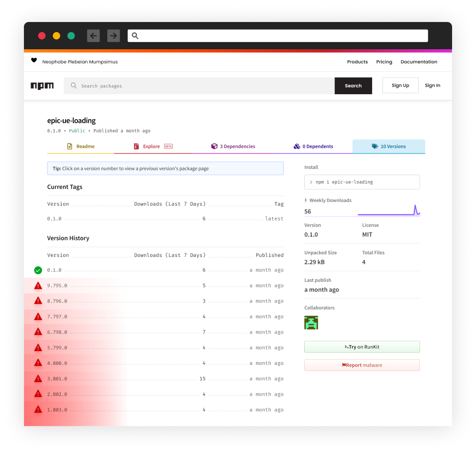Click warning icon next to version 7.797.0
Viewport: 476px width, 452px height.
[x=38, y=317]
